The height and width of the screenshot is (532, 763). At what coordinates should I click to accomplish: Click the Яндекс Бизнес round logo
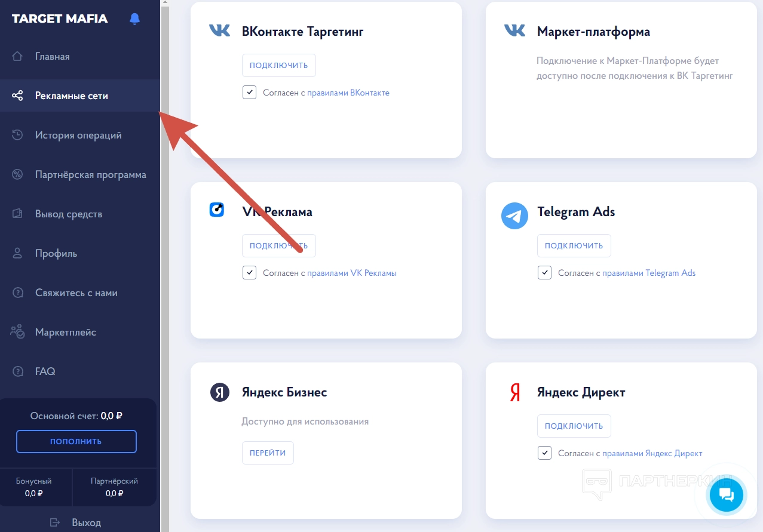tap(219, 392)
